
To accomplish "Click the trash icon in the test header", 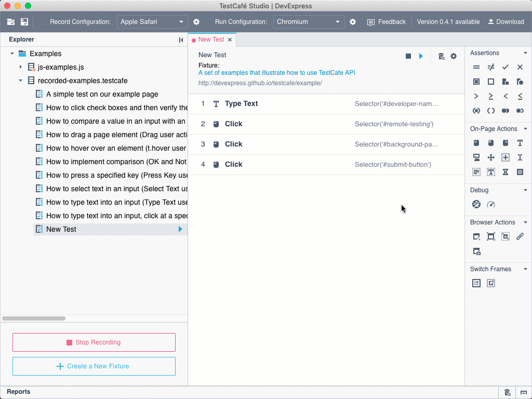I will pyautogui.click(x=441, y=56).
